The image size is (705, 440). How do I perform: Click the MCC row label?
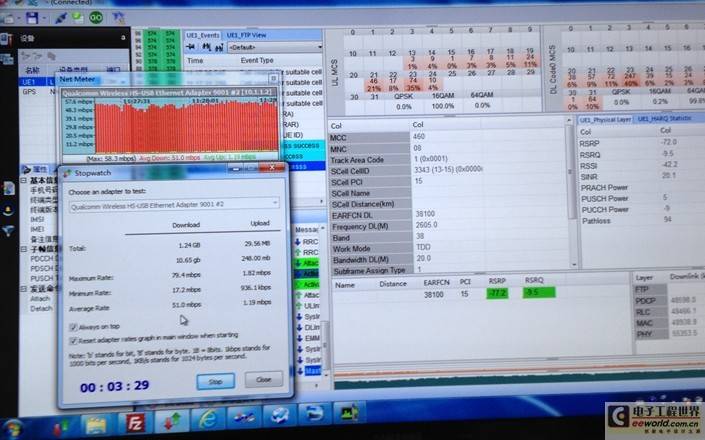tap(338, 138)
